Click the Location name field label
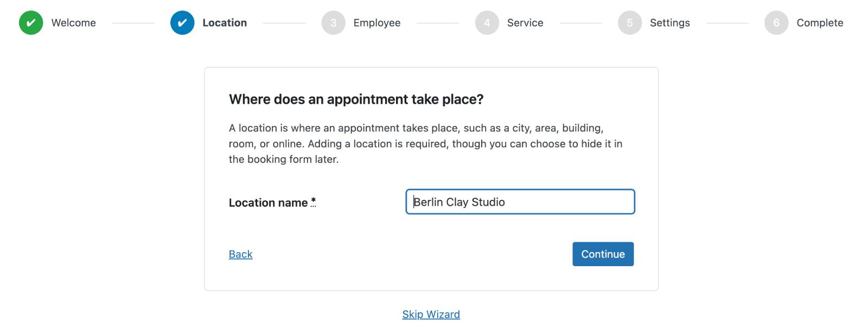The width and height of the screenshot is (868, 327). pyautogui.click(x=269, y=203)
